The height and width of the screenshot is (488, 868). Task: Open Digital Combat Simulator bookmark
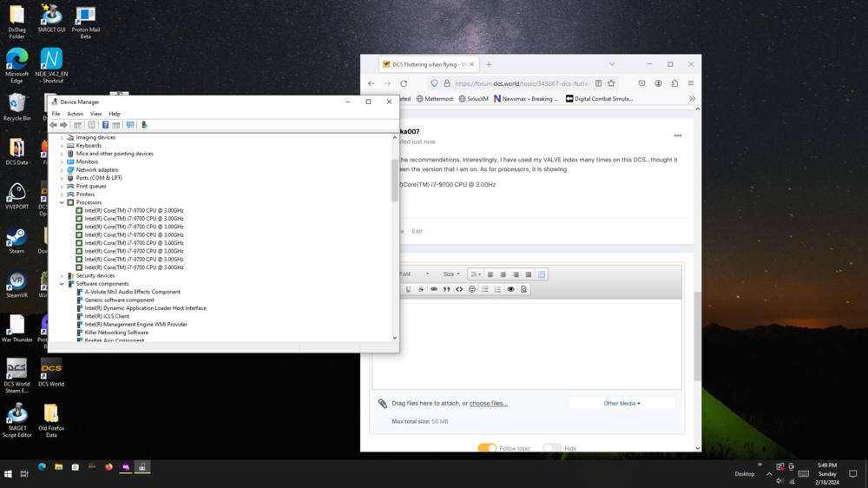599,99
